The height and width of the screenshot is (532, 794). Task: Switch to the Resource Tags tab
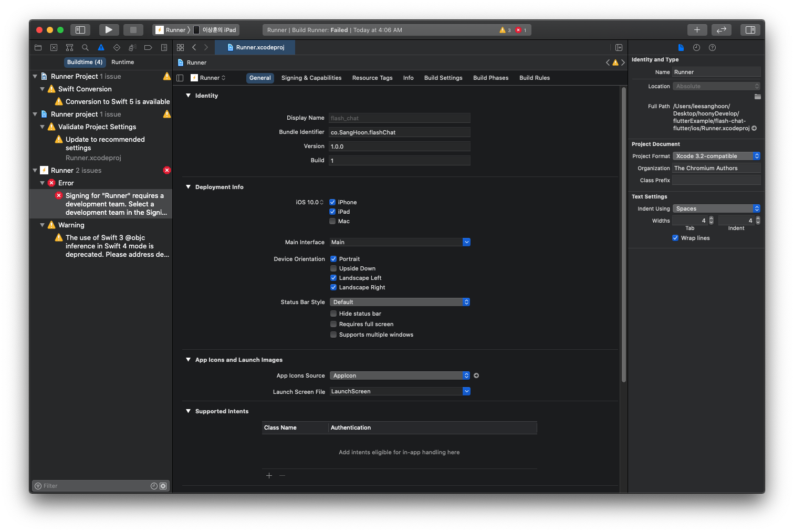point(372,78)
